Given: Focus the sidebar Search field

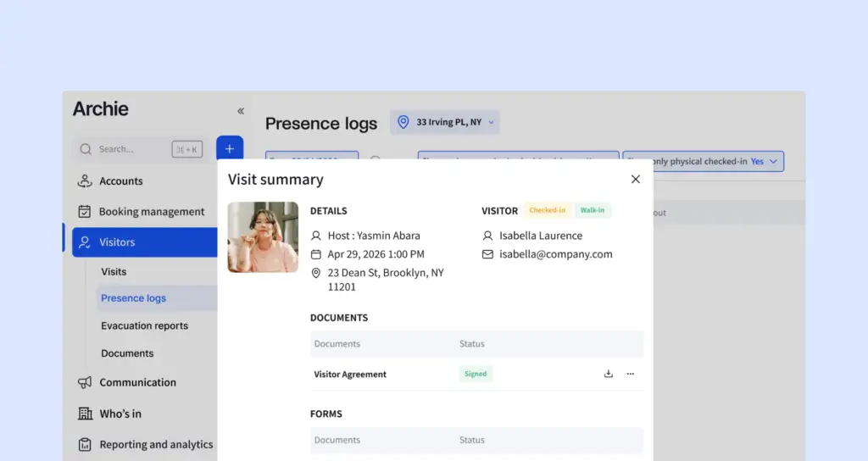Looking at the screenshot, I should coord(140,149).
